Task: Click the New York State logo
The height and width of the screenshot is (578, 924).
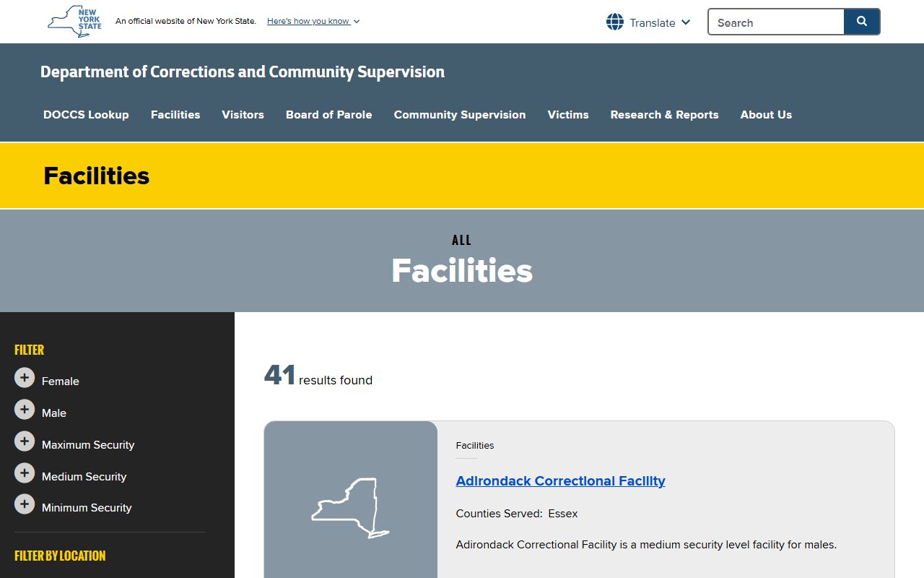Action: 74,21
